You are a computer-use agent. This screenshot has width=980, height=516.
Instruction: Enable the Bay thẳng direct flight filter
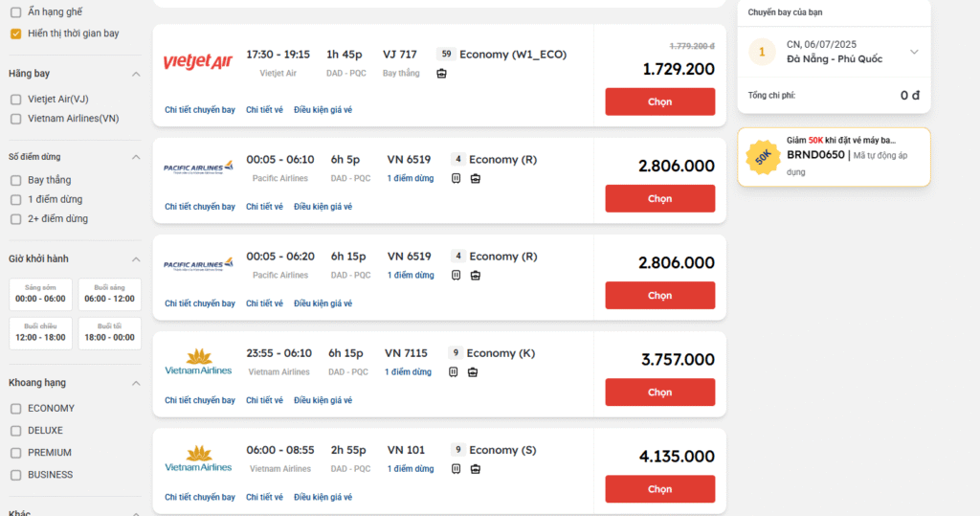click(x=16, y=181)
